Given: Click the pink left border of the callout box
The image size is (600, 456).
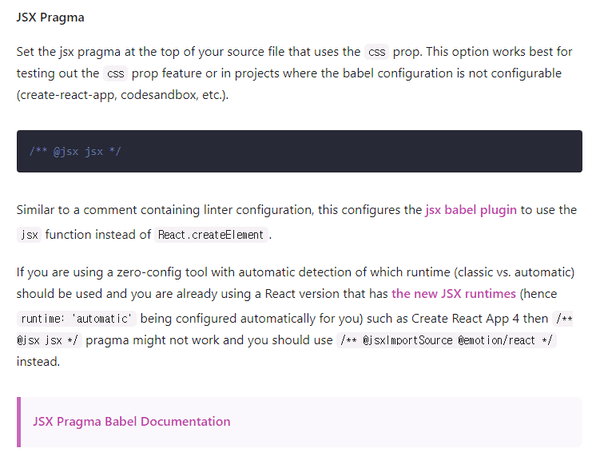Looking at the screenshot, I should point(19,422).
